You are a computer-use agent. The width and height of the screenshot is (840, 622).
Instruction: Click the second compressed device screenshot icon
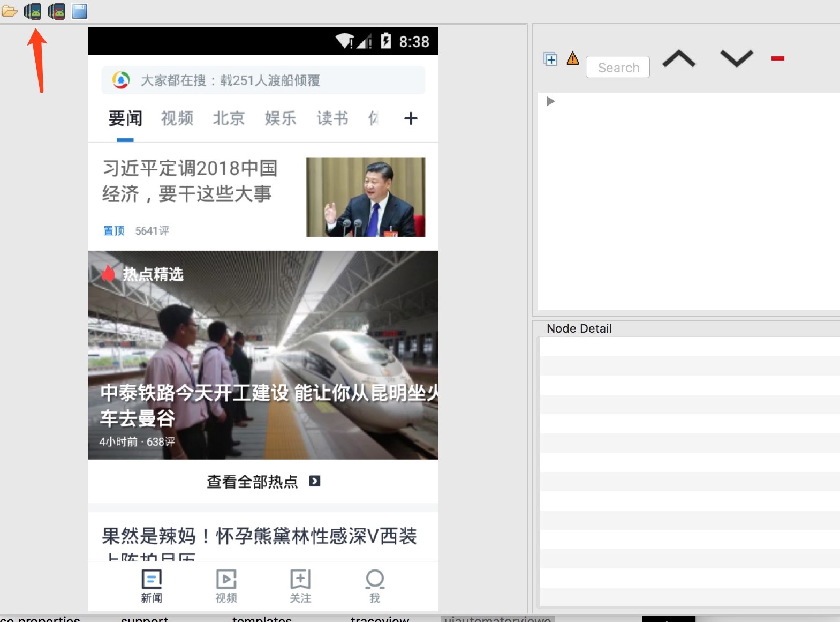56,11
